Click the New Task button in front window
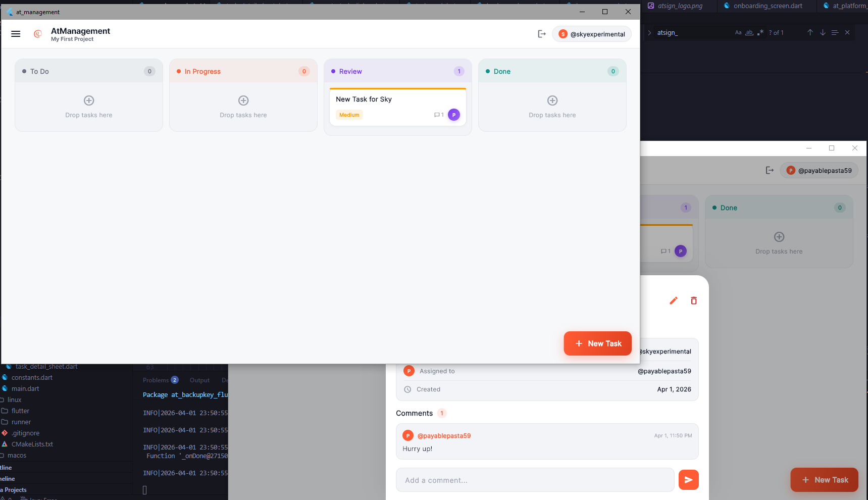This screenshot has width=868, height=500. (597, 343)
